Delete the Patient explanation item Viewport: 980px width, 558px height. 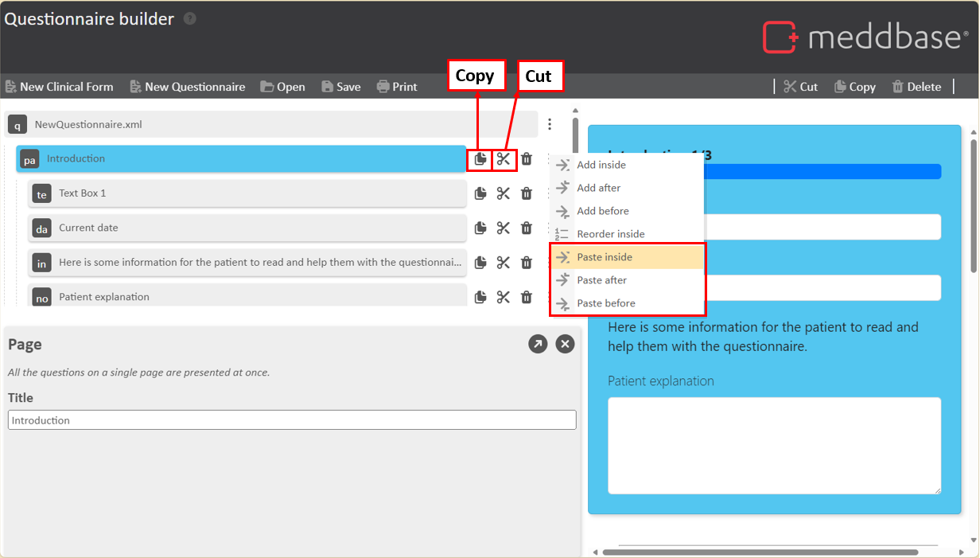tap(527, 297)
